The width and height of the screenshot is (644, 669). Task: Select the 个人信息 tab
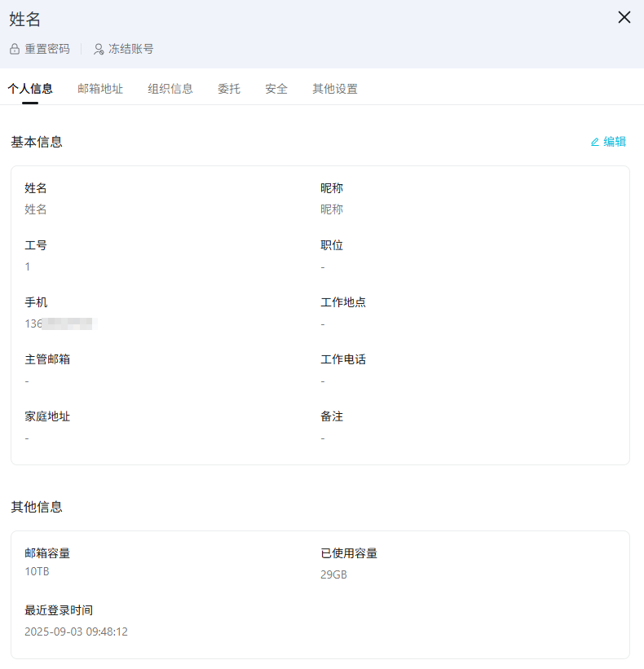pos(30,89)
